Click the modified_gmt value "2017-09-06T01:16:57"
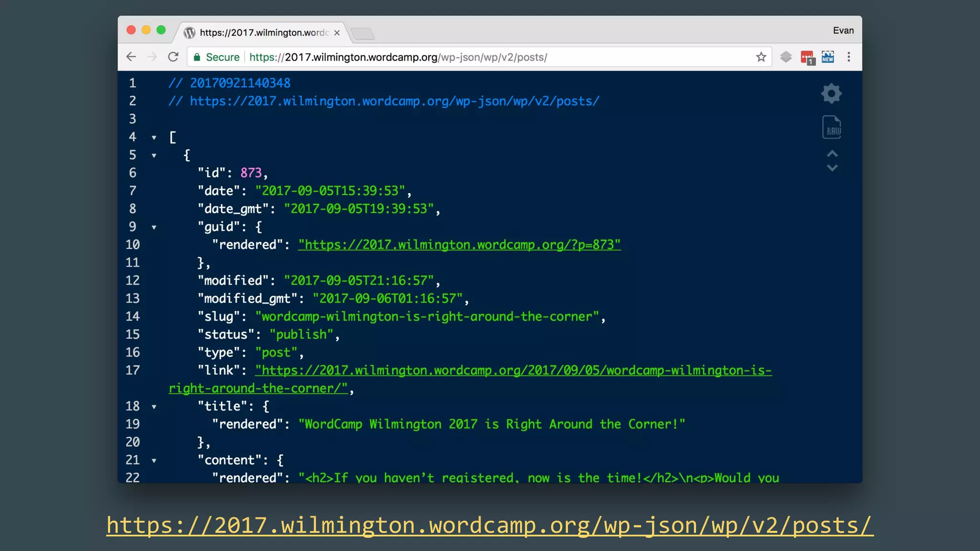Screen dimensions: 980x551 (388, 298)
